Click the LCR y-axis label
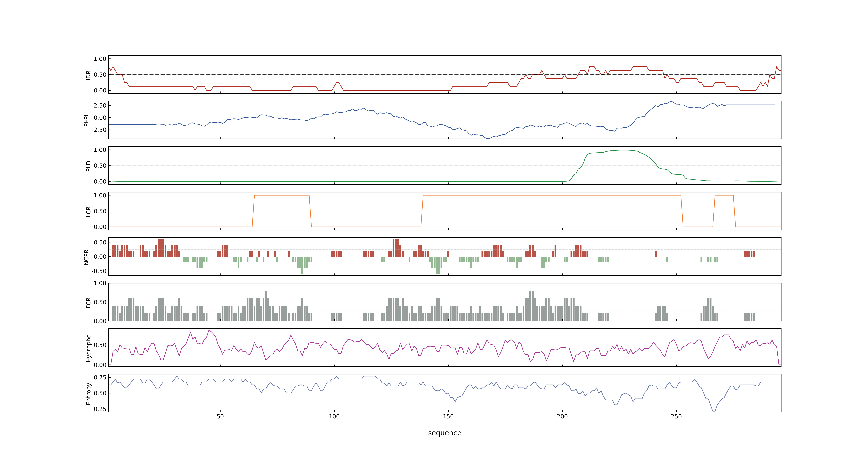 (x=89, y=211)
